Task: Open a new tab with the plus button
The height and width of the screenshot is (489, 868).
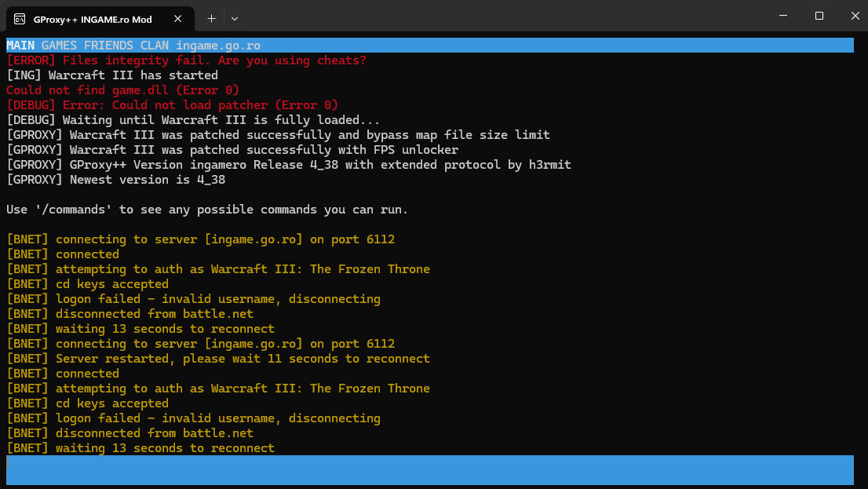Action: tap(211, 18)
